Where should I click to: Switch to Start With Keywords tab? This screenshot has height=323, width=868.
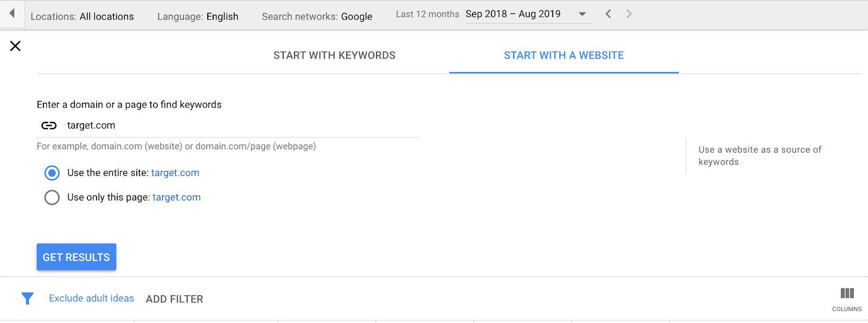334,55
